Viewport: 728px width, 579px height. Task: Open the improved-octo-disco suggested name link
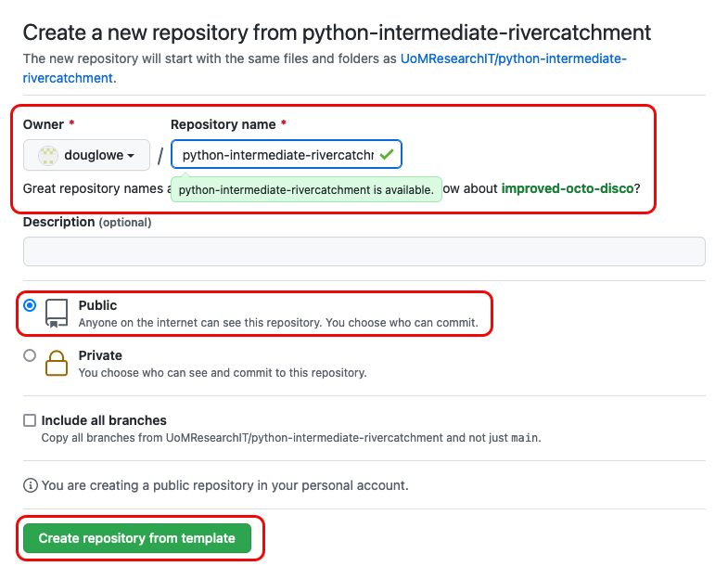(568, 188)
